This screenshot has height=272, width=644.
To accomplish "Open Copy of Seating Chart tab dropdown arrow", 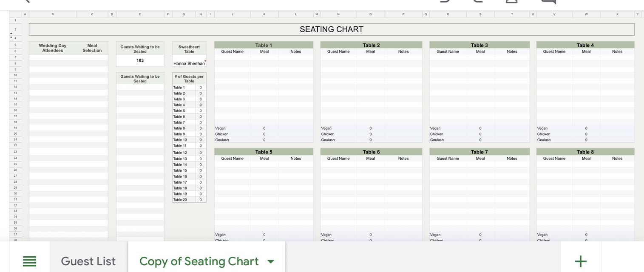I will click(x=270, y=261).
